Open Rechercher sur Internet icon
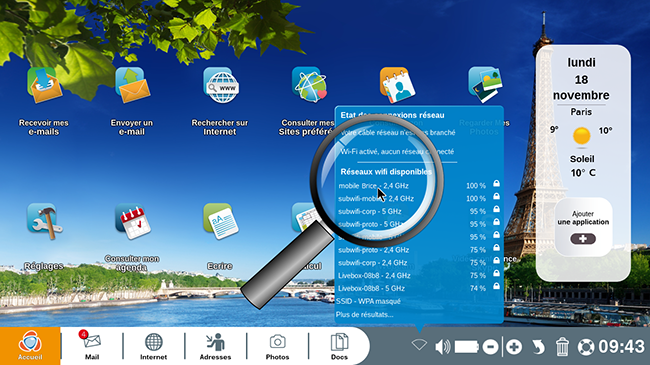This screenshot has height=365, width=650. click(220, 85)
